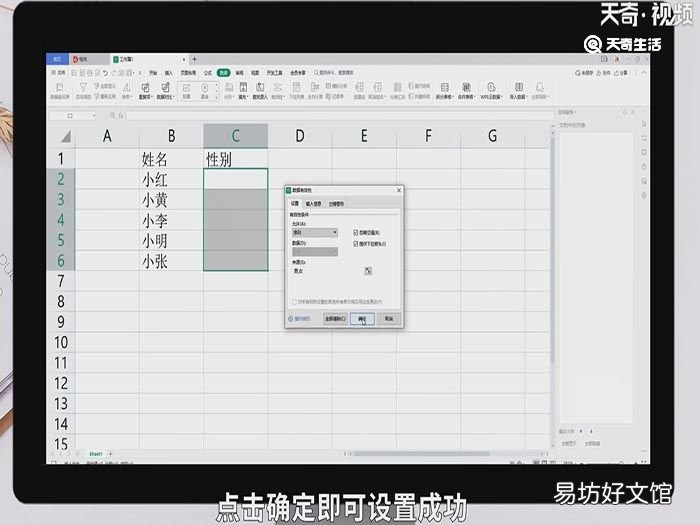This screenshot has width=700, height=525.
Task: Open the 拆分表格 dropdown
Action: coord(445,91)
